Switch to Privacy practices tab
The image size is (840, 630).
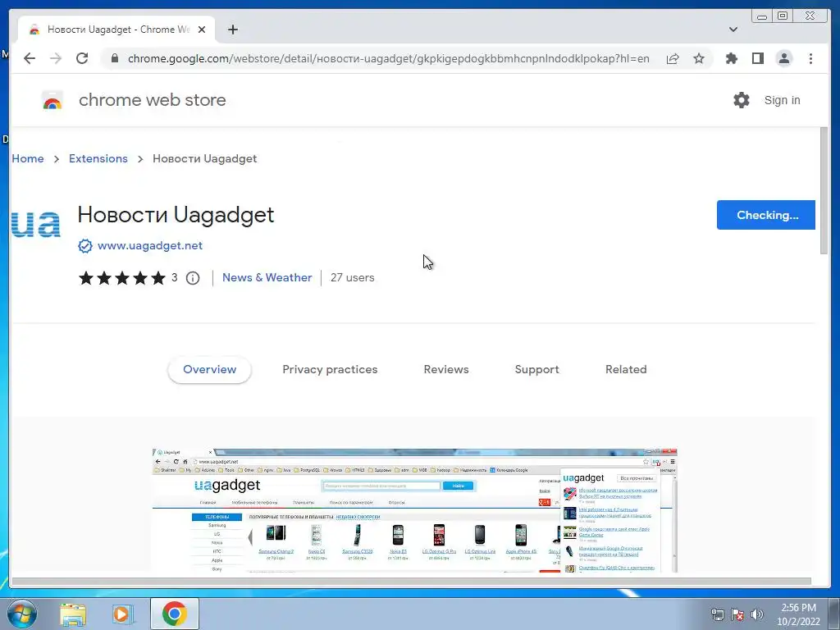pyautogui.click(x=330, y=370)
